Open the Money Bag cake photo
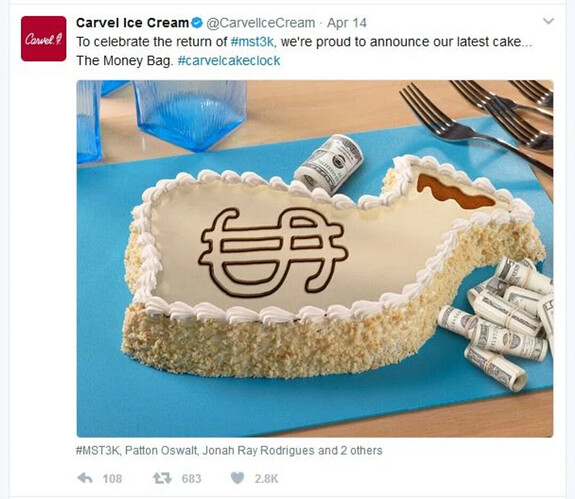 pos(315,258)
